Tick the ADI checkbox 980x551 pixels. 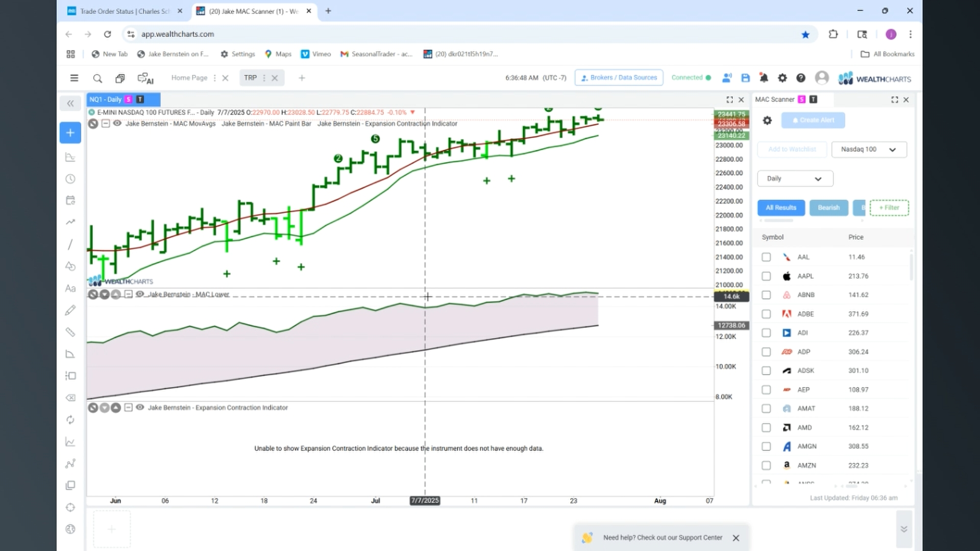766,333
